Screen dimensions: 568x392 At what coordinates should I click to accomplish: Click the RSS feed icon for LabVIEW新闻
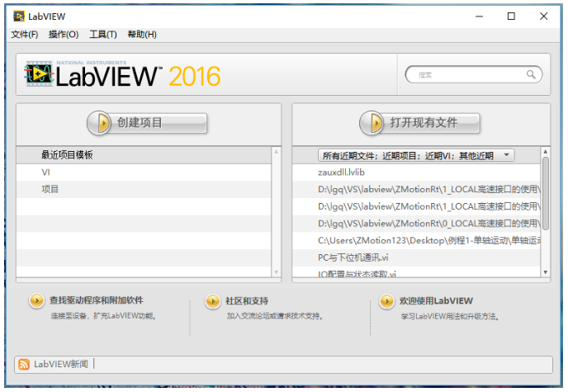click(x=24, y=364)
